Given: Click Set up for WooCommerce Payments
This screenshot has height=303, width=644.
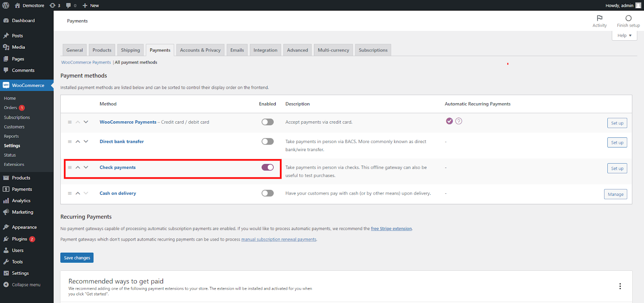Looking at the screenshot, I should [x=617, y=123].
